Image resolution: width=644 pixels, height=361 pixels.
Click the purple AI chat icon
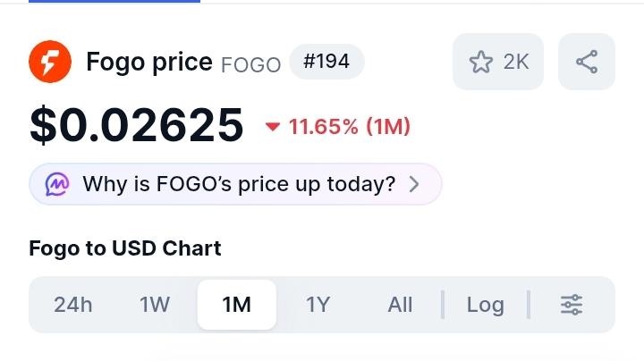click(x=57, y=185)
